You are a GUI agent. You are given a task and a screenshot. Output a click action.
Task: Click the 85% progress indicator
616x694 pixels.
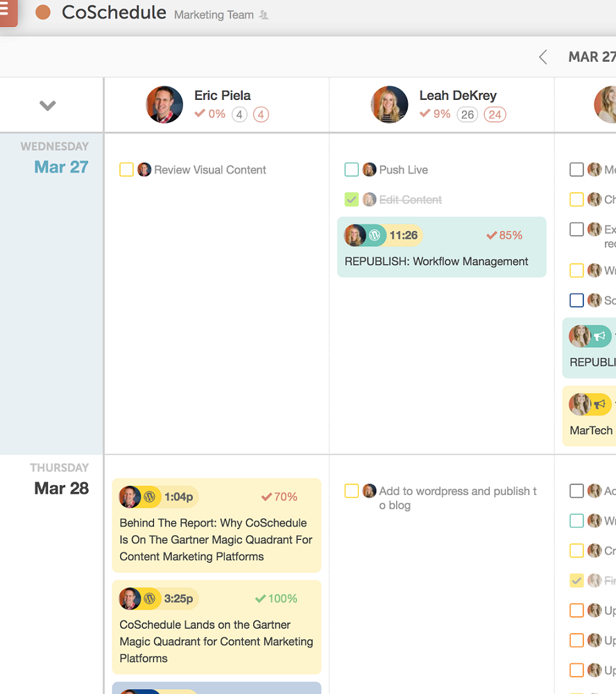coord(504,235)
